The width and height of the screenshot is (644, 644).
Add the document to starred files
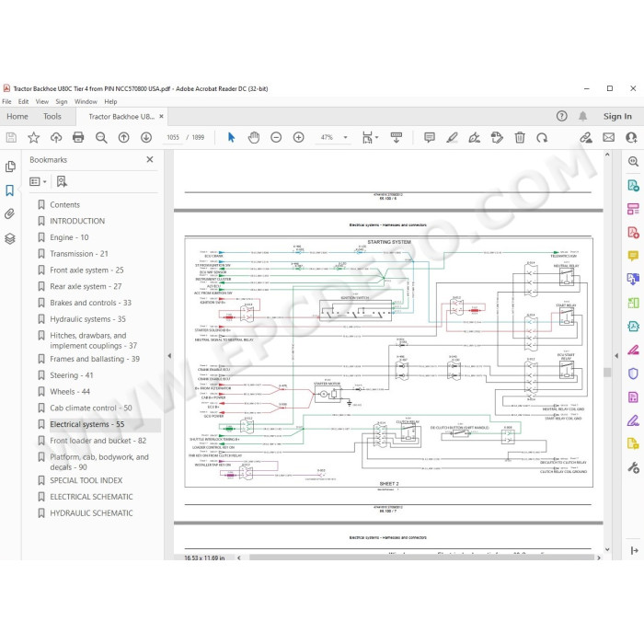click(x=34, y=138)
